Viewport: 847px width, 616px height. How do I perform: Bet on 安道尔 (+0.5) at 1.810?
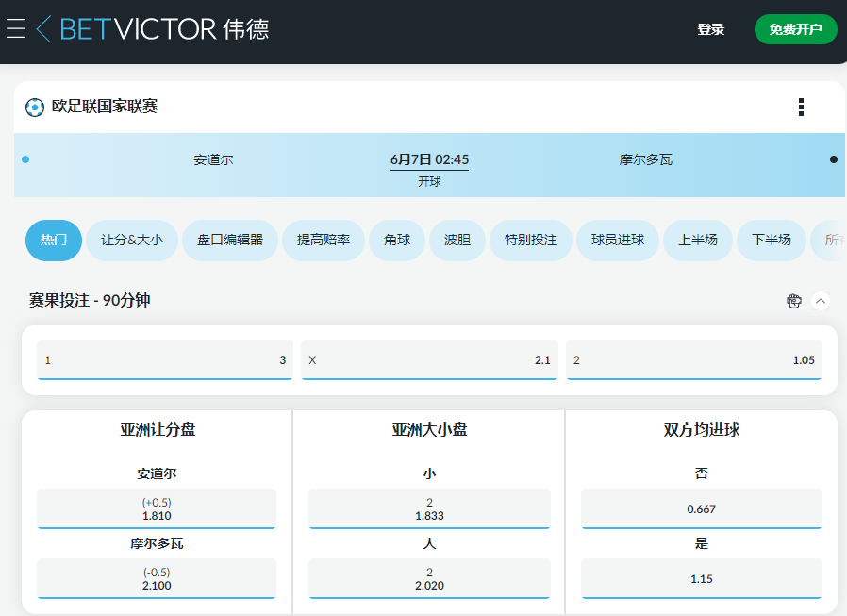click(156, 509)
